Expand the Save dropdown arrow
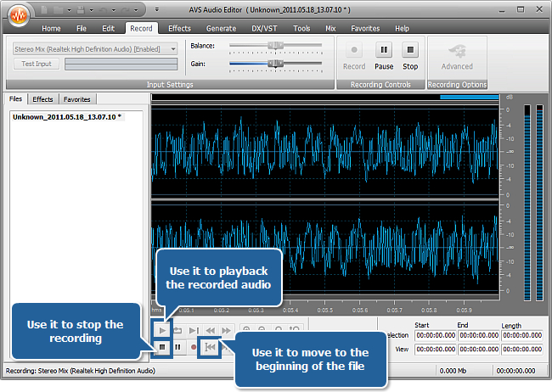 point(91,10)
